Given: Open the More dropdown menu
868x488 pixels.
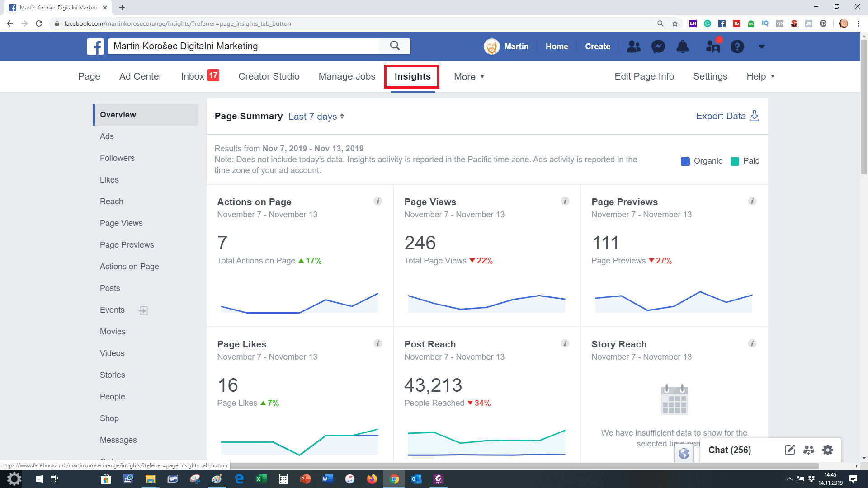Looking at the screenshot, I should click(469, 77).
